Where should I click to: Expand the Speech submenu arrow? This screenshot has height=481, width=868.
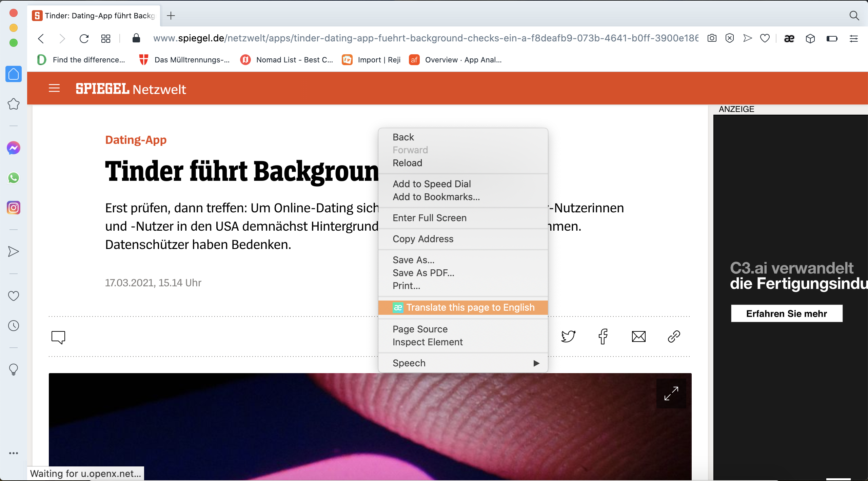[x=536, y=363]
